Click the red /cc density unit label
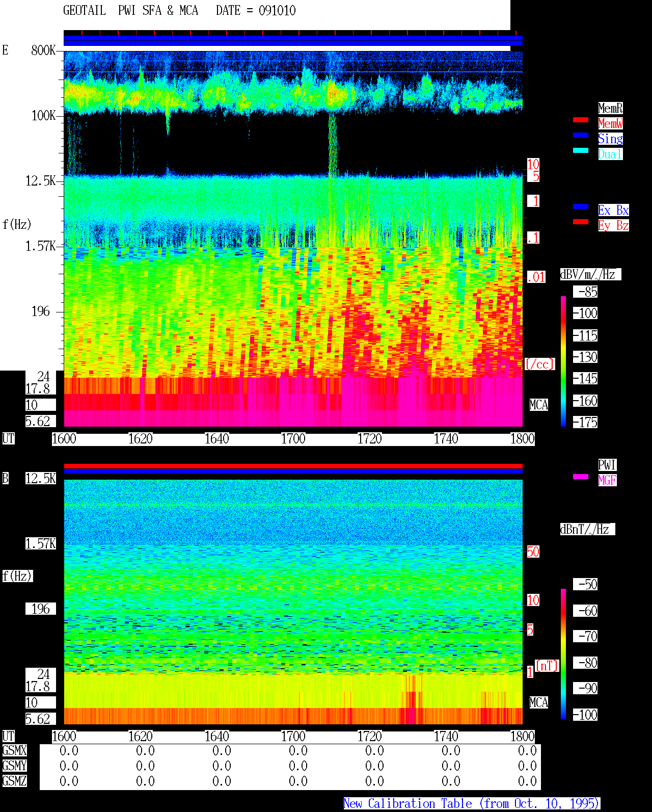This screenshot has height=812, width=652. (539, 364)
